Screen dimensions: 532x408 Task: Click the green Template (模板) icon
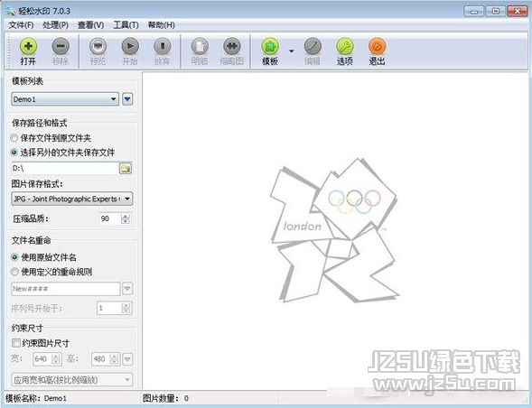[270, 46]
